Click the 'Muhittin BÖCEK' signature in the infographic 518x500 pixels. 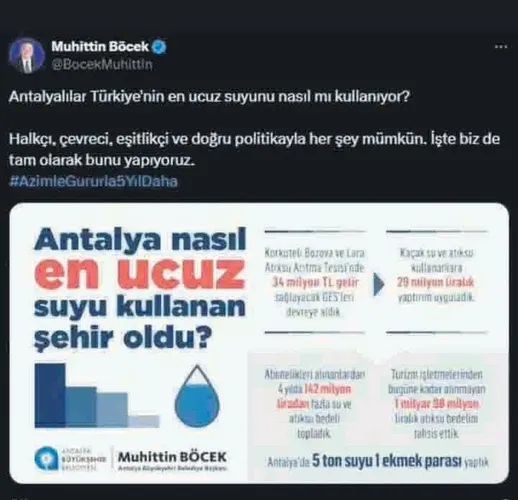pyautogui.click(x=172, y=457)
